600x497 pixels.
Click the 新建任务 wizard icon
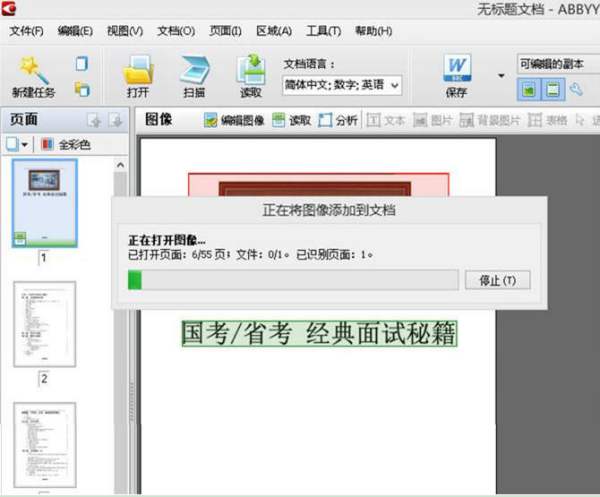pyautogui.click(x=34, y=71)
